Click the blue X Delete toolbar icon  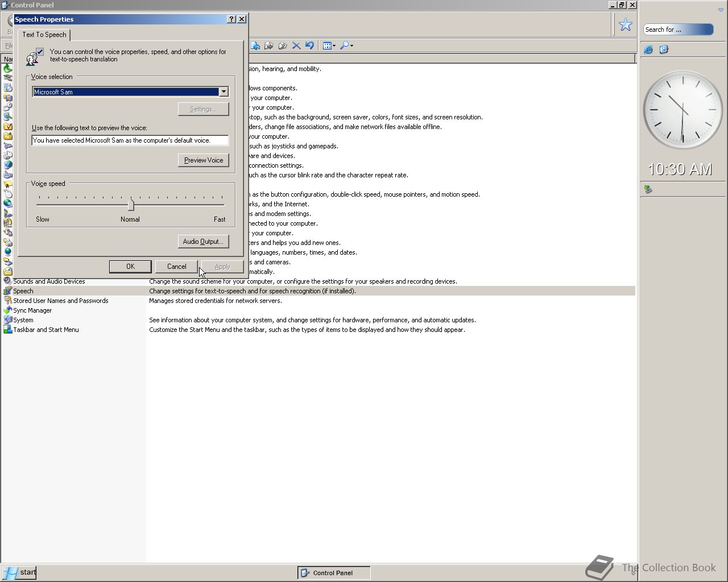296,45
